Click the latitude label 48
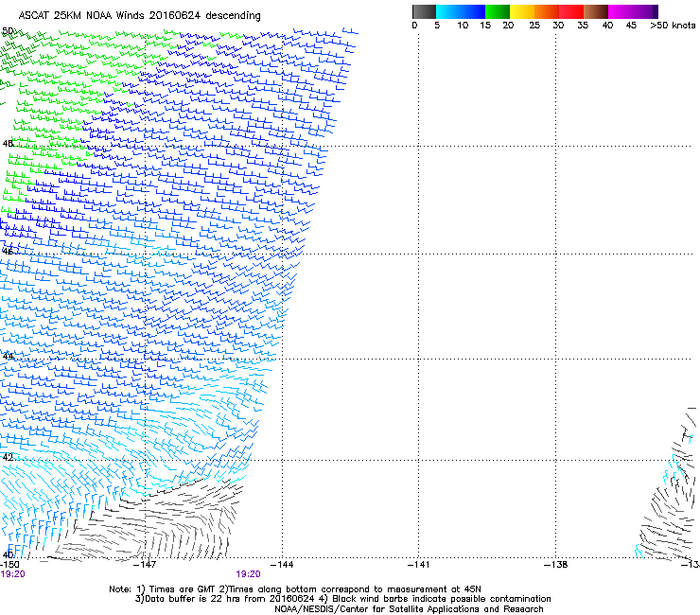 [x=8, y=144]
